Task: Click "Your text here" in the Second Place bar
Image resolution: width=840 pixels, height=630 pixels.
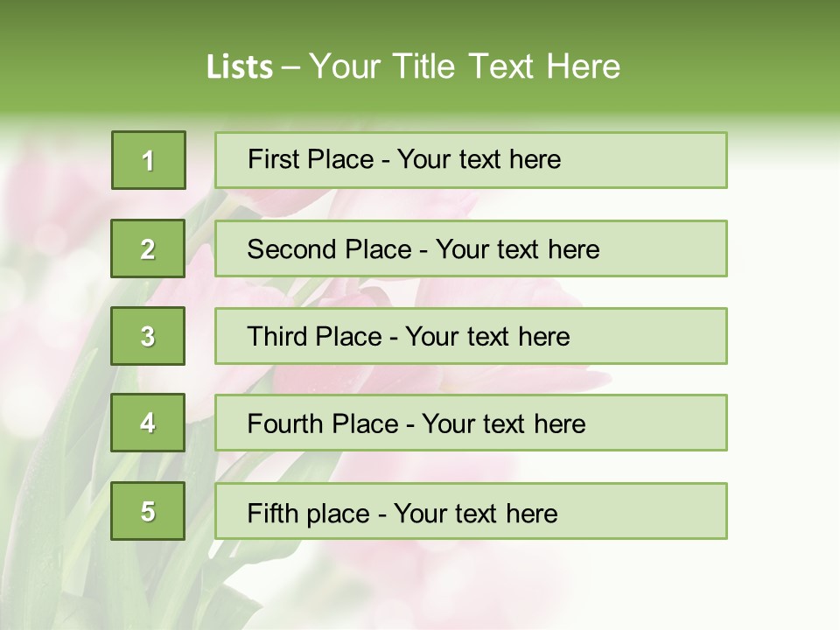Action: click(517, 249)
